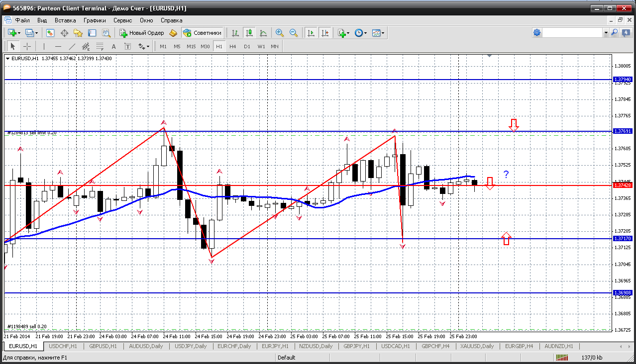Switch chart to candlesticks mode

[x=249, y=33]
